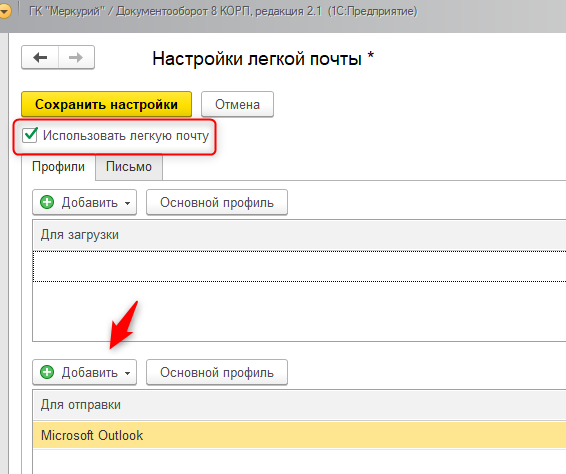Uncheck Использовать легкую почту checkbox

(x=30, y=135)
